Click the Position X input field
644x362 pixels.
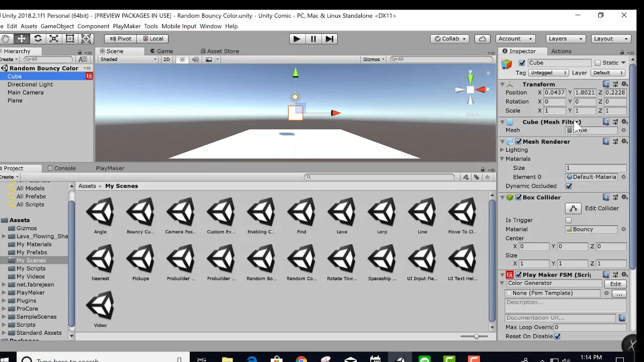coord(555,93)
